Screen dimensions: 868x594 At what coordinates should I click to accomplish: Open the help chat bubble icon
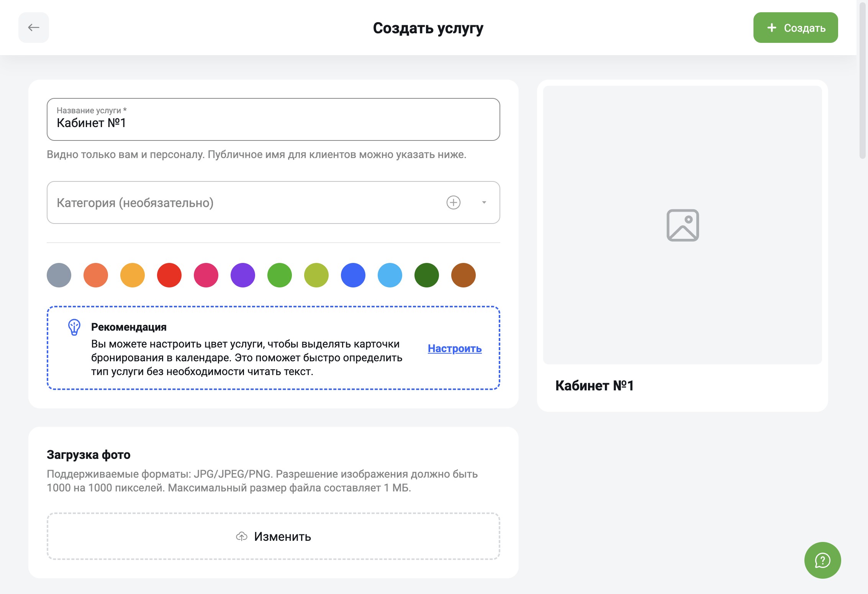[x=822, y=560]
